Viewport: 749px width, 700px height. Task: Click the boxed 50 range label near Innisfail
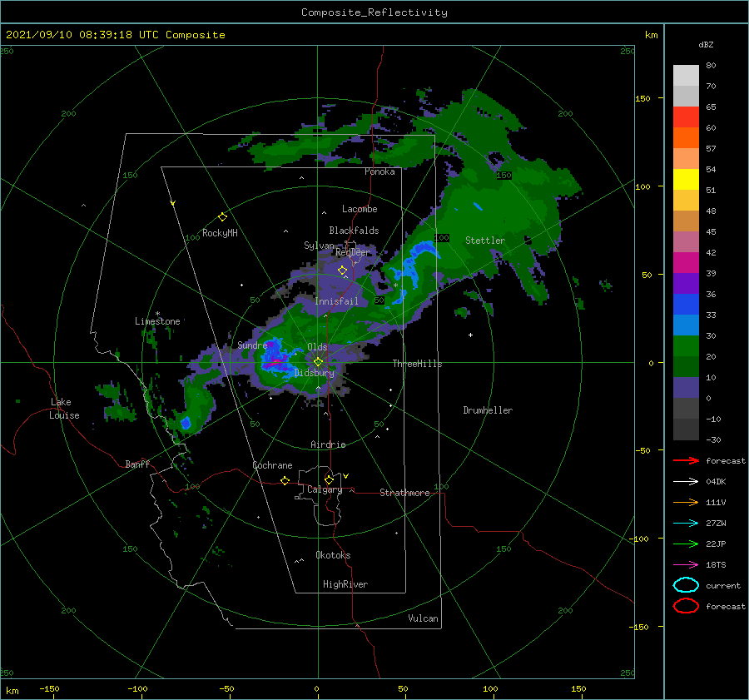(379, 300)
